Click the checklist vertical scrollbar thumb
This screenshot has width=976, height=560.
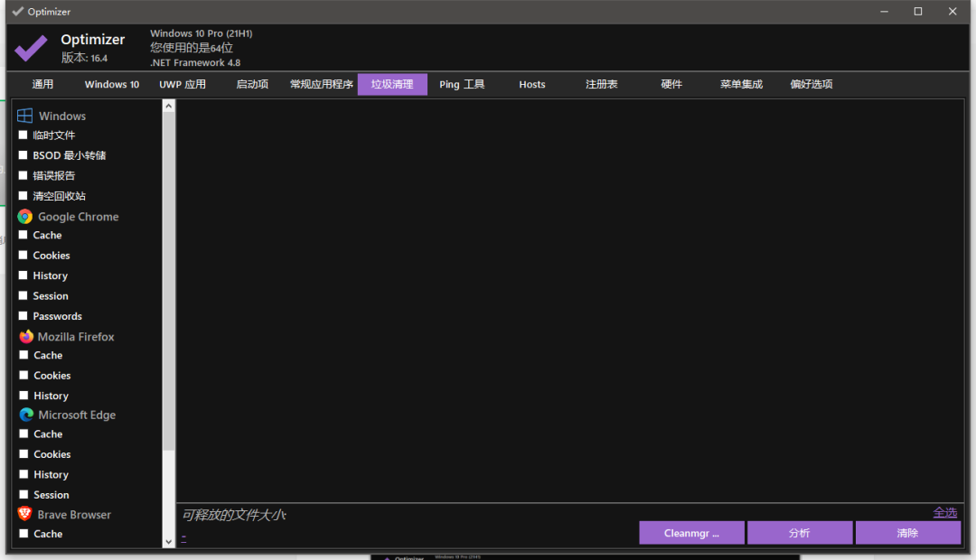(169, 281)
